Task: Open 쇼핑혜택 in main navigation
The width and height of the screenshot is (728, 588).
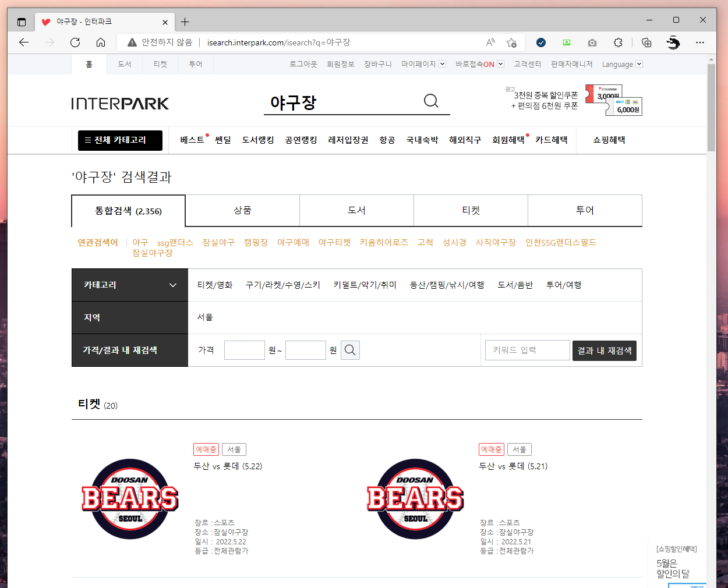Action: (x=609, y=140)
